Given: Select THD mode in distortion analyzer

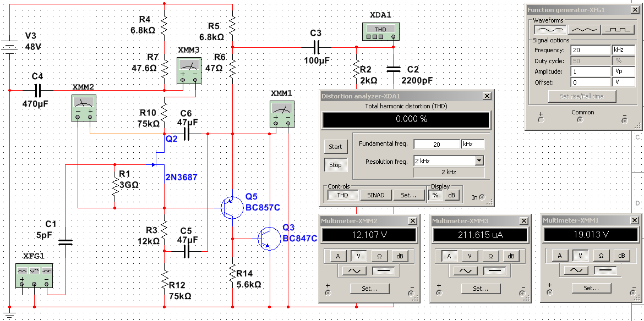Looking at the screenshot, I should 342,195.
